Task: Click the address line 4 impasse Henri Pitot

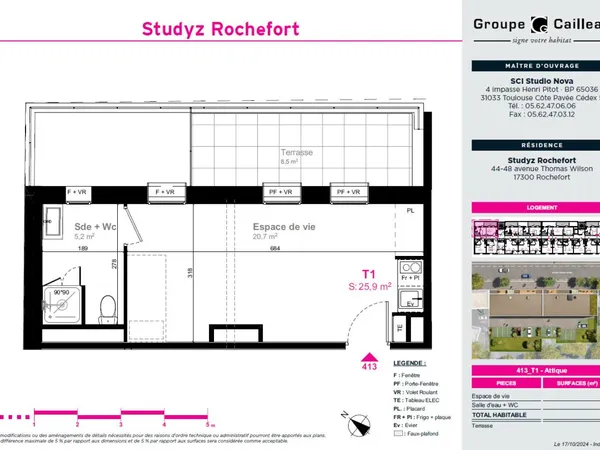Action: (541, 89)
